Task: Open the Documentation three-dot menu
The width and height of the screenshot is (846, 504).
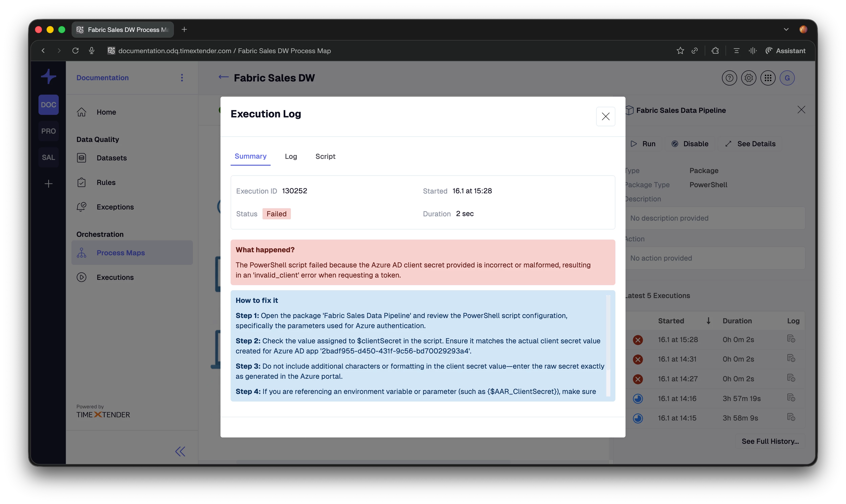Action: pyautogui.click(x=182, y=78)
